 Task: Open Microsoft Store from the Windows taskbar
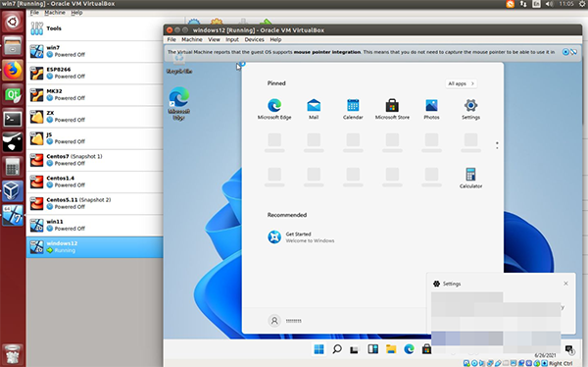point(426,349)
